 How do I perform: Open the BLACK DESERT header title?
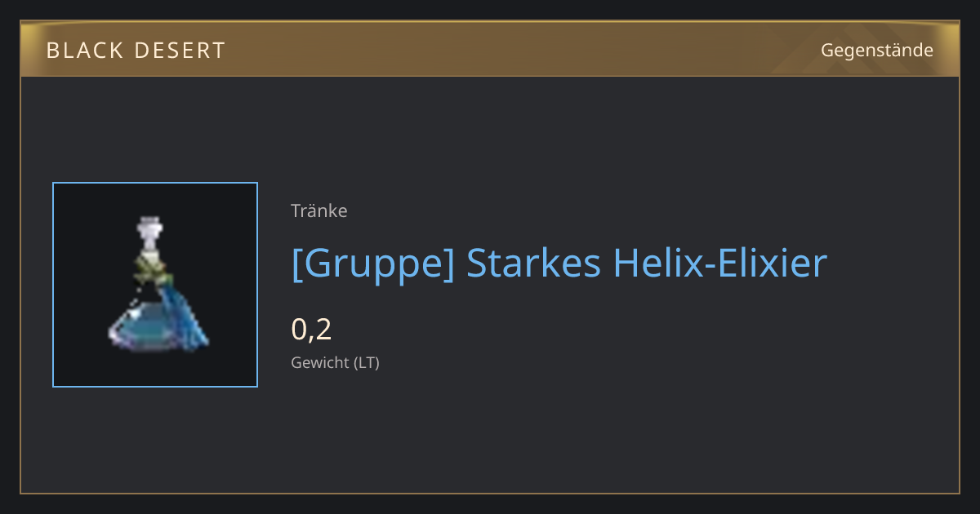click(x=136, y=51)
